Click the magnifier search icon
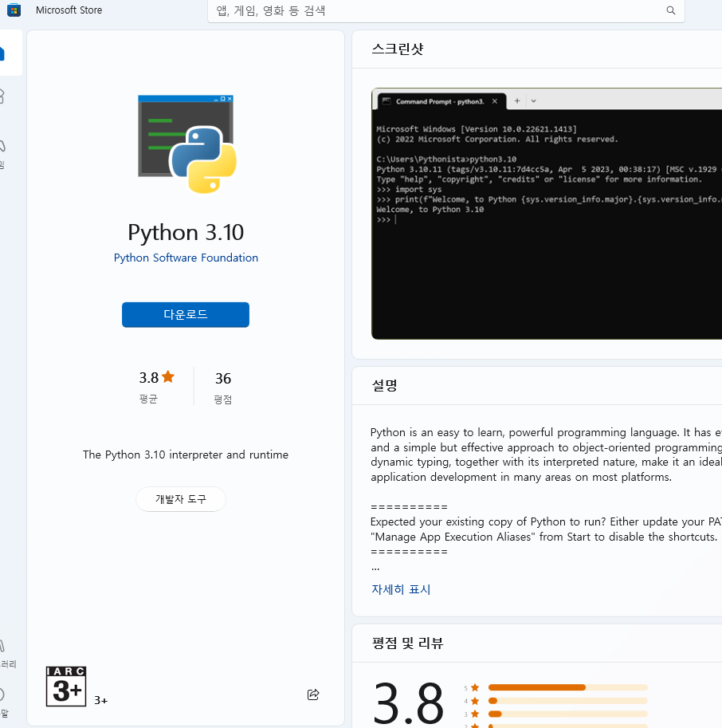Viewport: 722px width, 728px height. (x=670, y=10)
